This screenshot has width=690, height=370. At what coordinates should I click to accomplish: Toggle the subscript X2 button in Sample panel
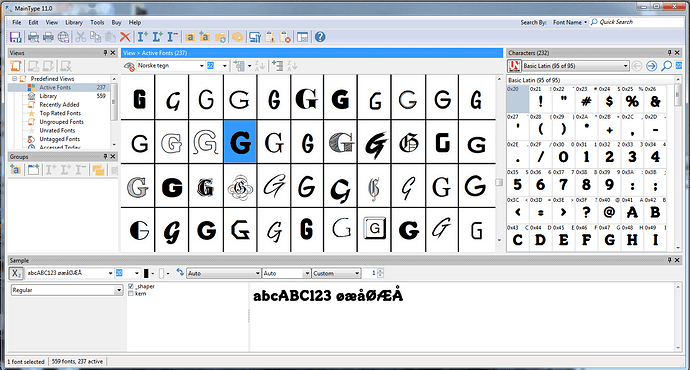pyautogui.click(x=16, y=273)
